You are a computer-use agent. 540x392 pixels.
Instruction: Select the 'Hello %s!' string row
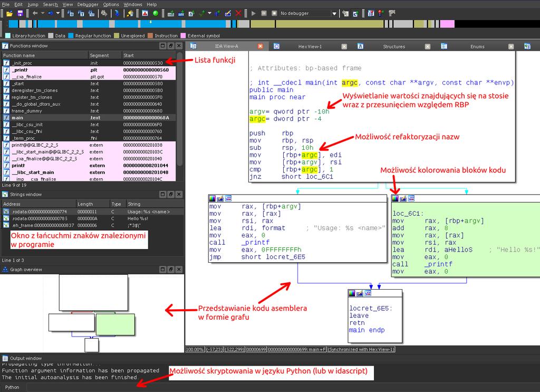tap(92, 218)
